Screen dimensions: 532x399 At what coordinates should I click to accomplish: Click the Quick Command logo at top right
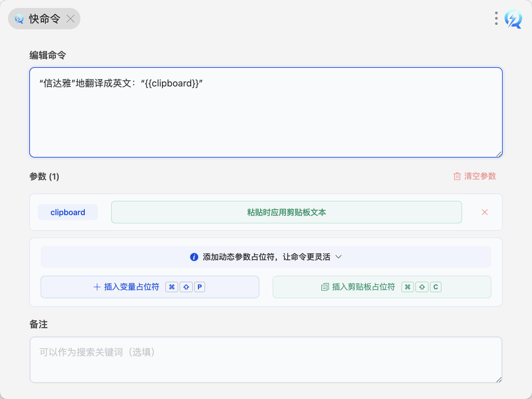pyautogui.click(x=513, y=19)
